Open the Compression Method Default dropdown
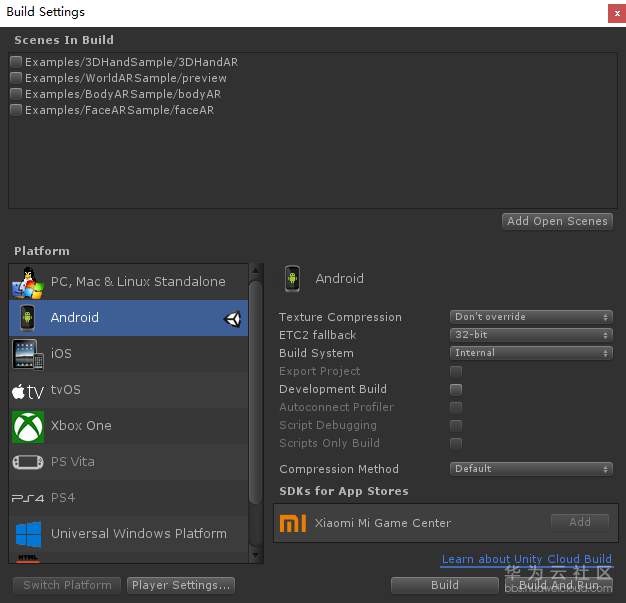 coord(531,469)
